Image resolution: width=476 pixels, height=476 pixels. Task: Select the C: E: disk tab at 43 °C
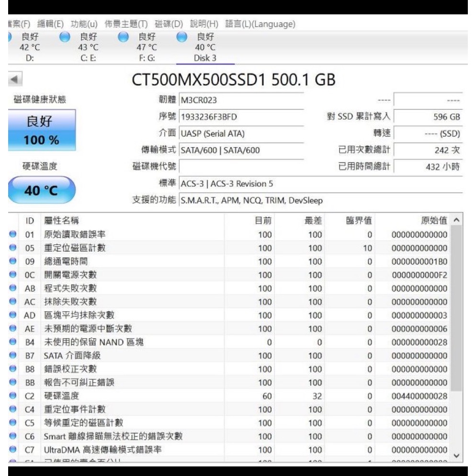click(x=88, y=47)
